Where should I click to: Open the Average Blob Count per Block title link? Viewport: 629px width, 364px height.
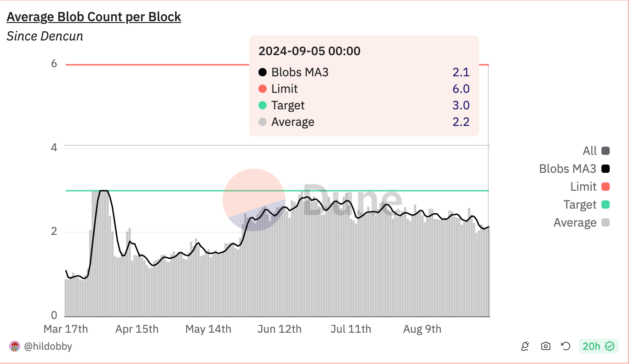point(94,17)
